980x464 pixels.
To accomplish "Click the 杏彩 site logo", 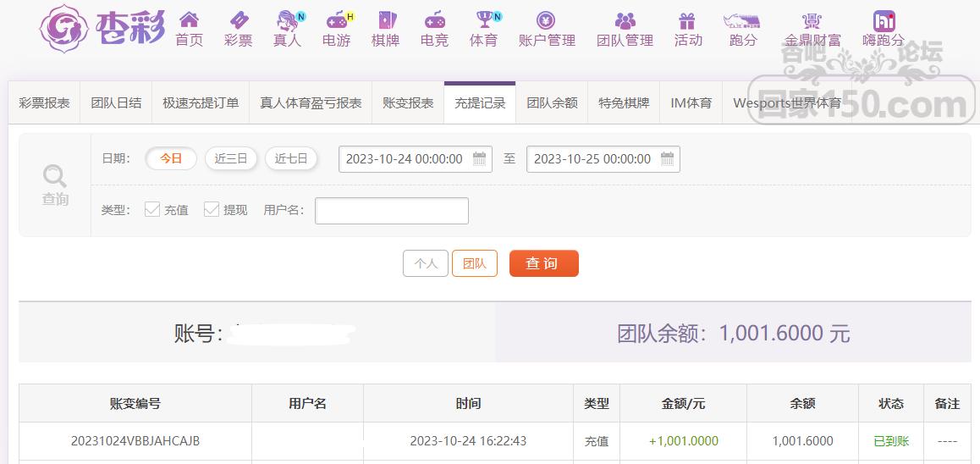I will 102,28.
